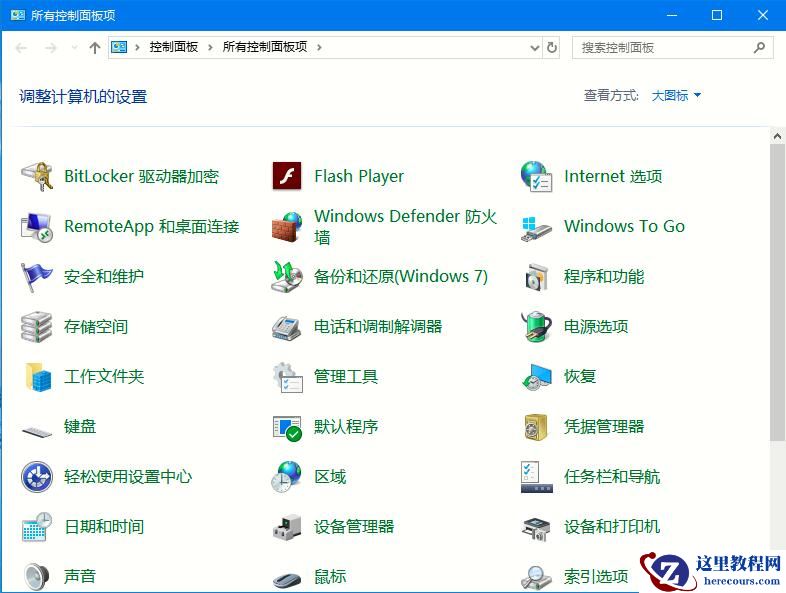786x593 pixels.
Task: Open the 任务栏和导航 icon
Action: pyautogui.click(x=536, y=477)
